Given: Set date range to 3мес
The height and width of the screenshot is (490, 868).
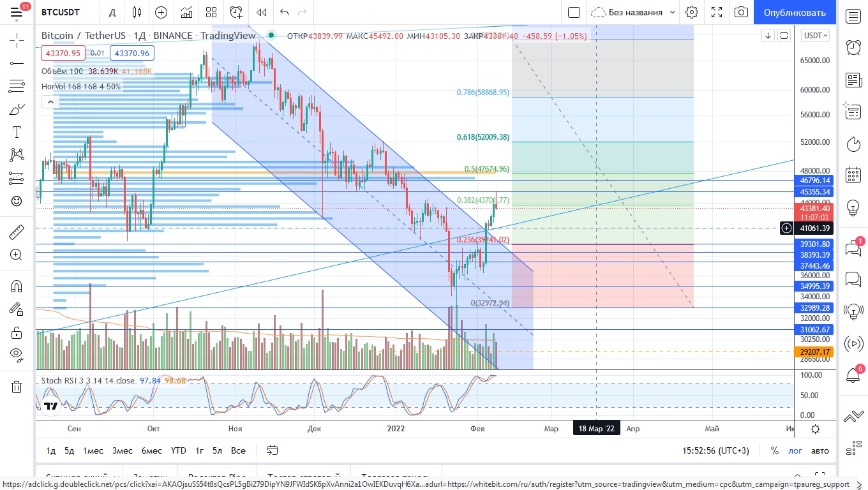Looking at the screenshot, I should coord(123,450).
